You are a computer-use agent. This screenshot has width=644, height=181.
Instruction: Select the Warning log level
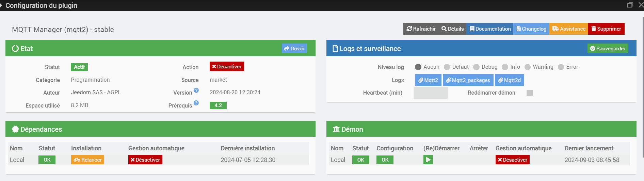tap(528, 67)
